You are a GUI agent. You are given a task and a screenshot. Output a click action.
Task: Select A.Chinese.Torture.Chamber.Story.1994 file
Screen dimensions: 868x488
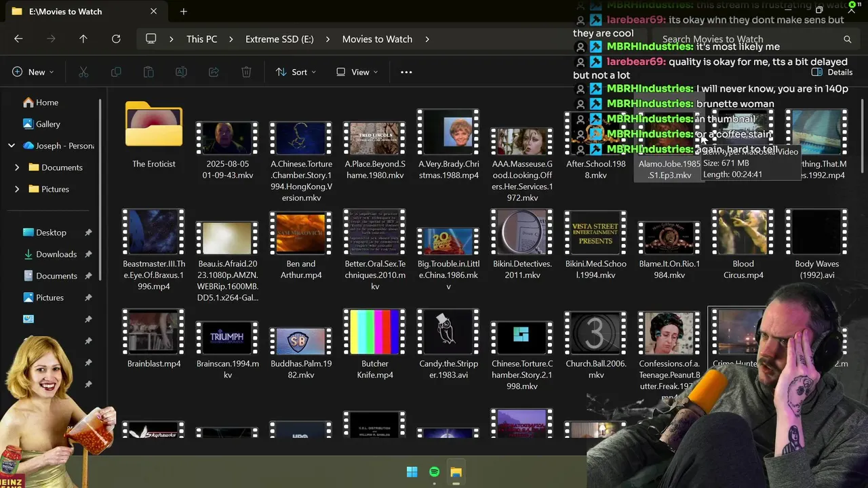tap(301, 163)
